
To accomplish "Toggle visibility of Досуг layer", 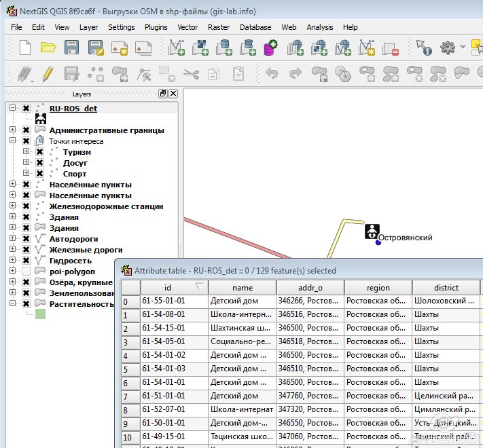I will coord(39,162).
